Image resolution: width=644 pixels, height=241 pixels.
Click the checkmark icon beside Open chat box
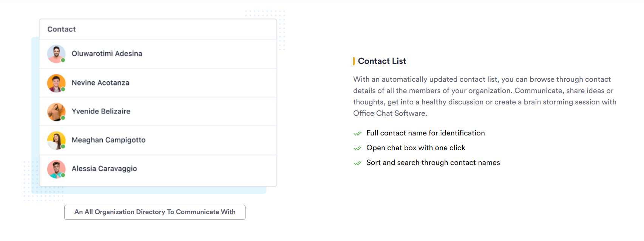coord(357,148)
